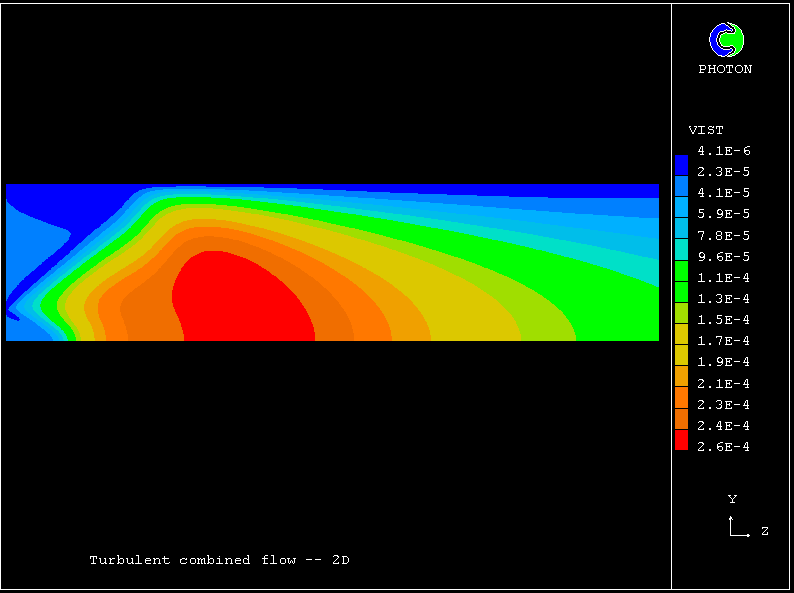Image resolution: width=794 pixels, height=593 pixels.
Task: Click the PHOTON logo icon
Action: click(726, 40)
